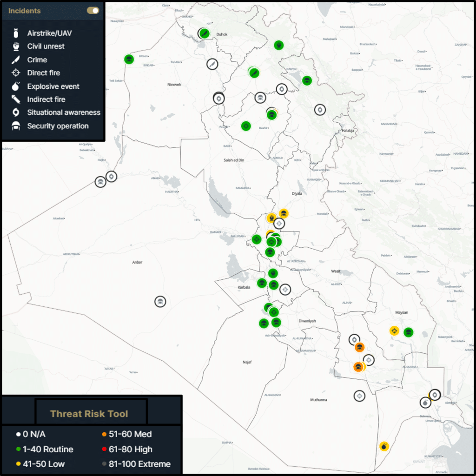Select the green crime marker beside Duhok
This screenshot has width=476, height=476.
point(205,33)
